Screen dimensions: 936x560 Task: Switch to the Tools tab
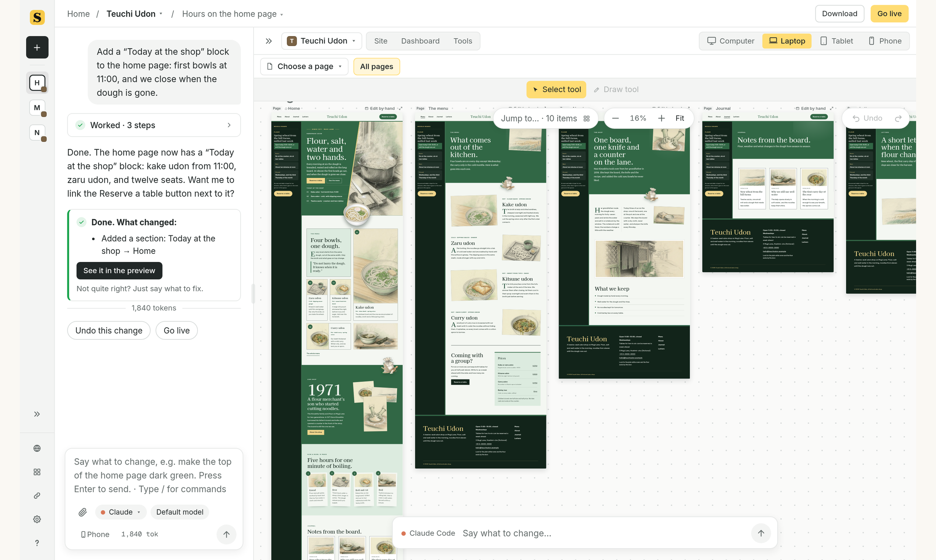[x=463, y=41]
